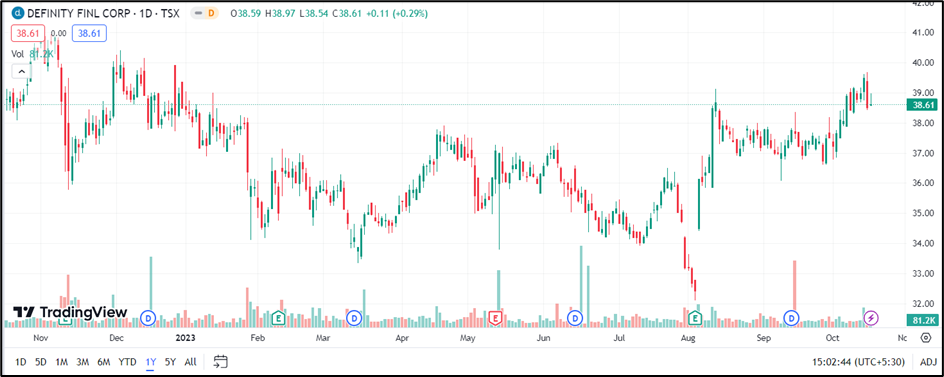This screenshot has height=377, width=944.
Task: Select the 5D date range
Action: coord(40,362)
